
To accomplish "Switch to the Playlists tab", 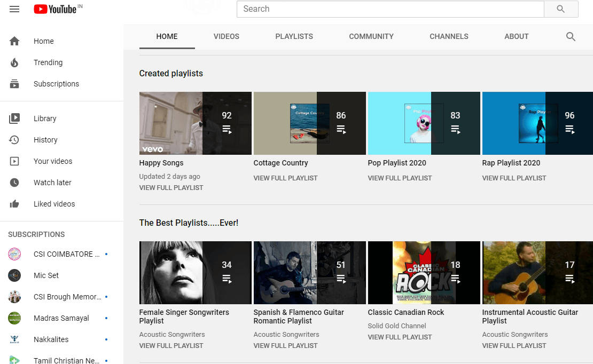I will [x=294, y=37].
